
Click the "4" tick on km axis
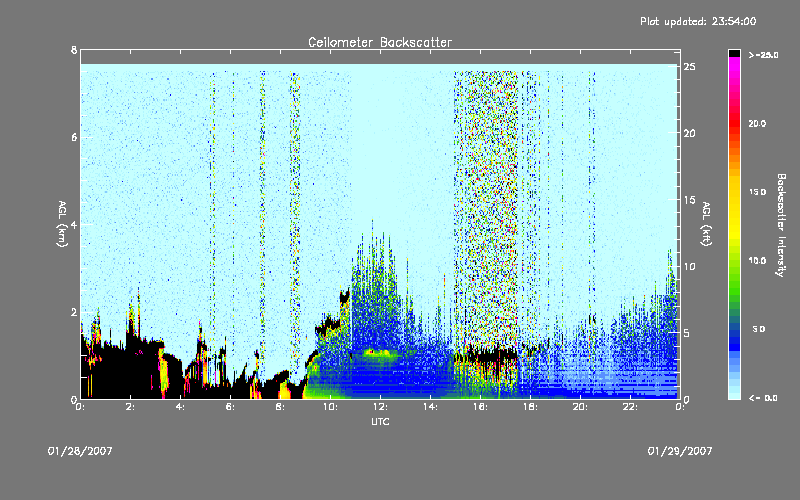(x=74, y=224)
